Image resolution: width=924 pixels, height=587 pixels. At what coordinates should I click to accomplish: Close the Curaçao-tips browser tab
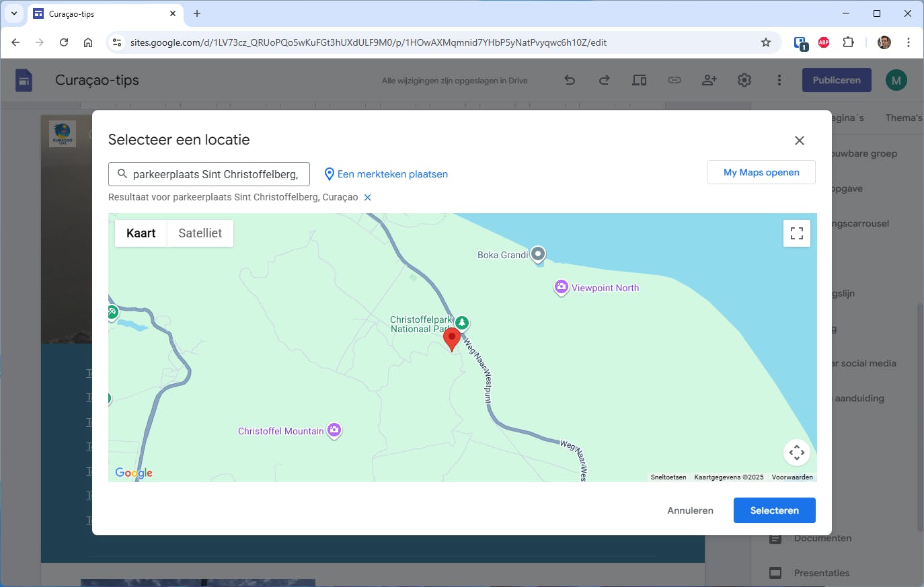click(173, 13)
